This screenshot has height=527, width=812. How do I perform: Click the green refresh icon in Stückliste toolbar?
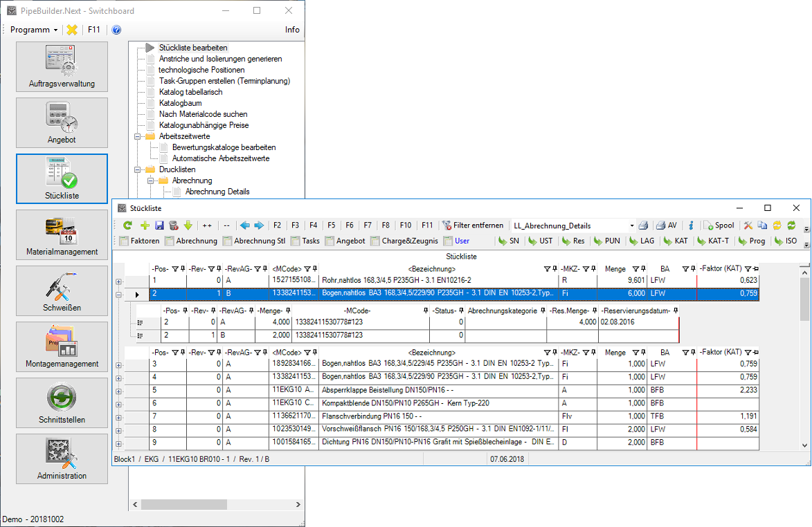pyautogui.click(x=127, y=225)
